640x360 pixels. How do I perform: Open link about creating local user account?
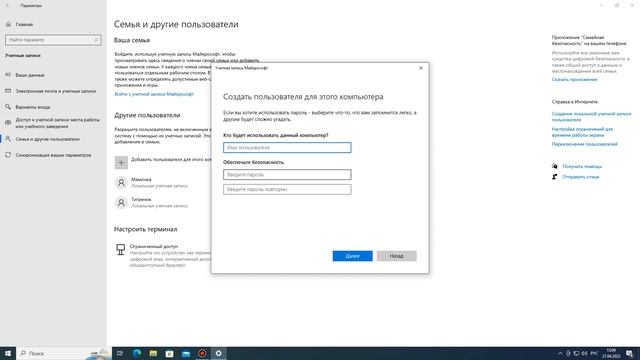click(x=591, y=117)
